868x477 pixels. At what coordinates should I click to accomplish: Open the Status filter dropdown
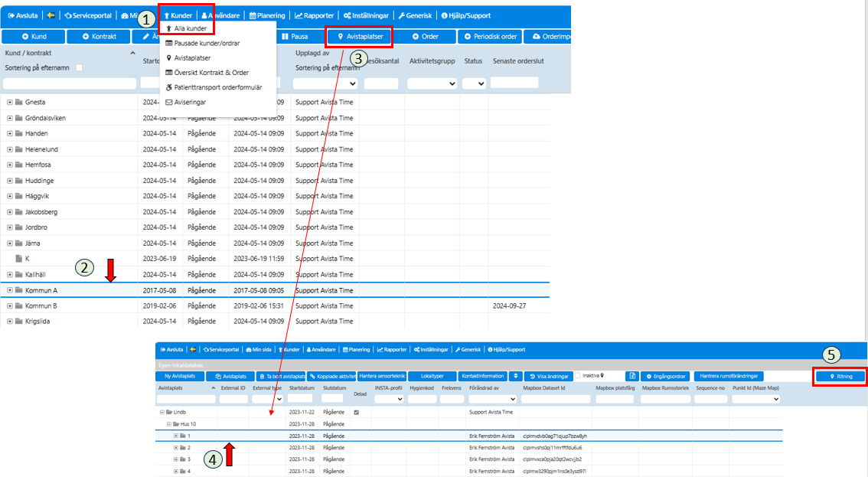[x=475, y=83]
